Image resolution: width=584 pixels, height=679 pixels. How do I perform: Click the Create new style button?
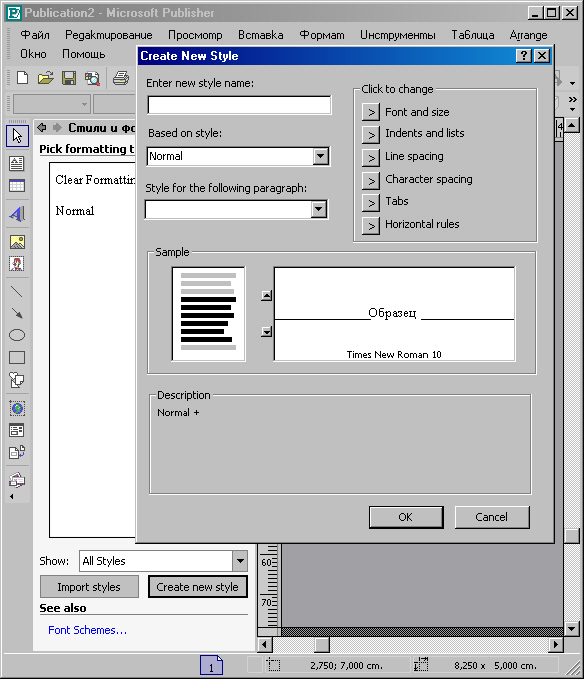click(197, 587)
